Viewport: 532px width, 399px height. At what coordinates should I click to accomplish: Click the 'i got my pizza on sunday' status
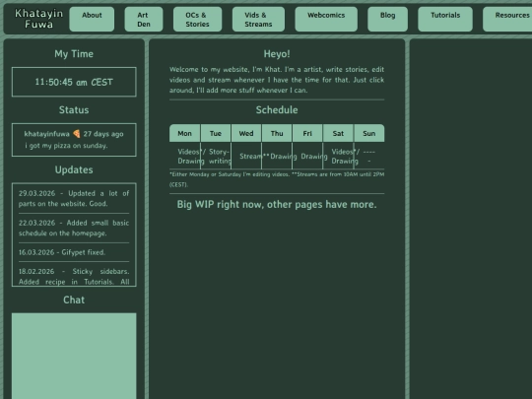66,146
